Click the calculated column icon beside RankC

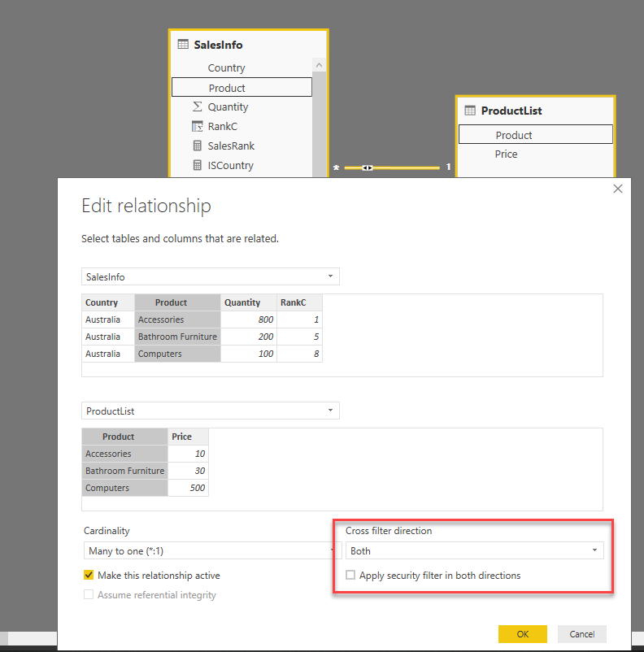198,126
